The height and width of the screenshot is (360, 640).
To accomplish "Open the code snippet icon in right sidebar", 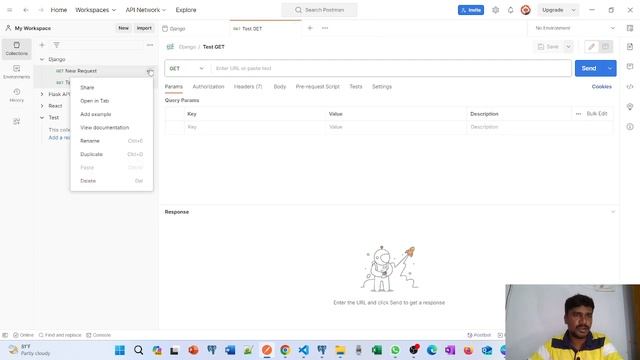I will click(x=630, y=87).
